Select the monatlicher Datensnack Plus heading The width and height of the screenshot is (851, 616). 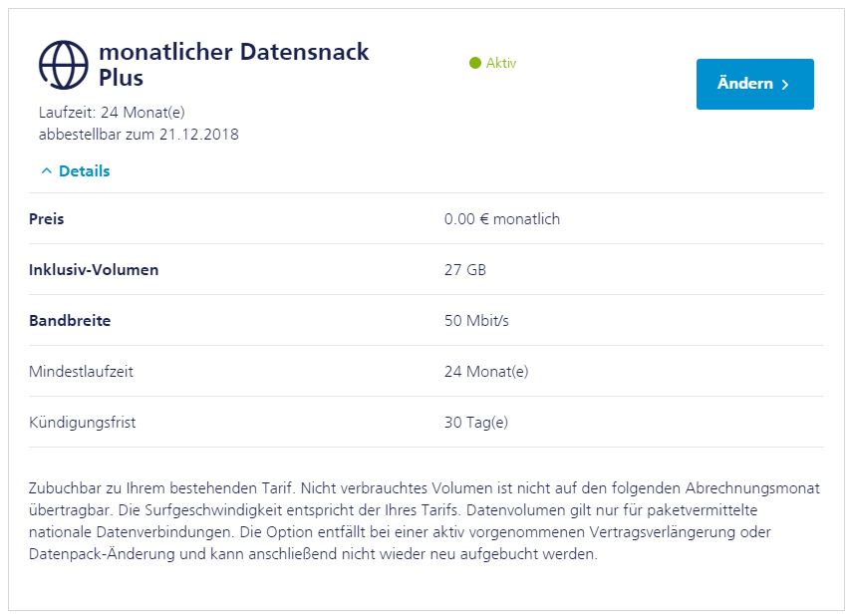tap(234, 65)
